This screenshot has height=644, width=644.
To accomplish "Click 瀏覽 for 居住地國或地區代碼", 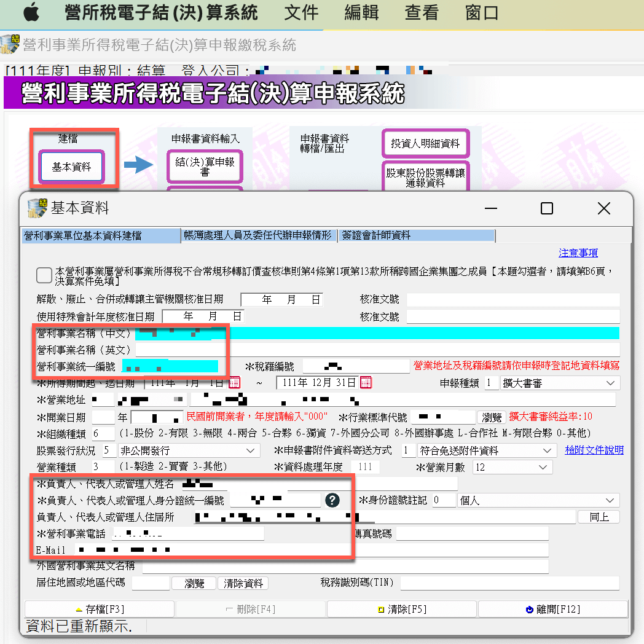I will click(194, 583).
